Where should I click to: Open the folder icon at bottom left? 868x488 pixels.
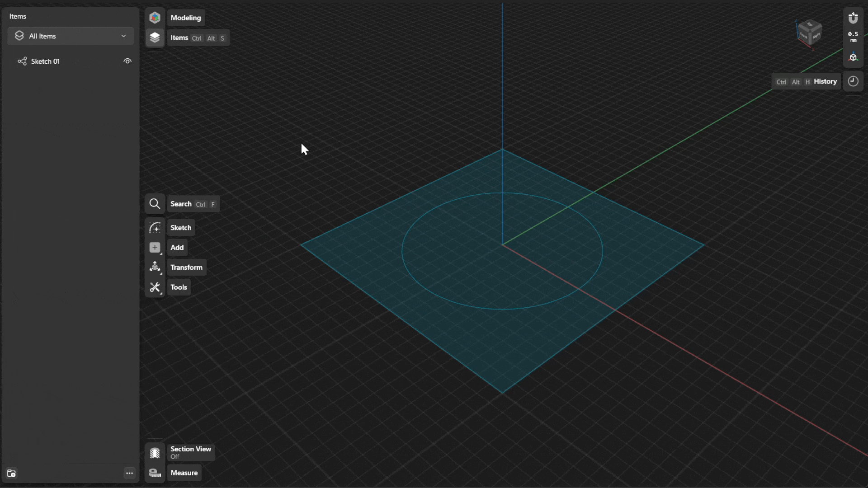point(12,473)
